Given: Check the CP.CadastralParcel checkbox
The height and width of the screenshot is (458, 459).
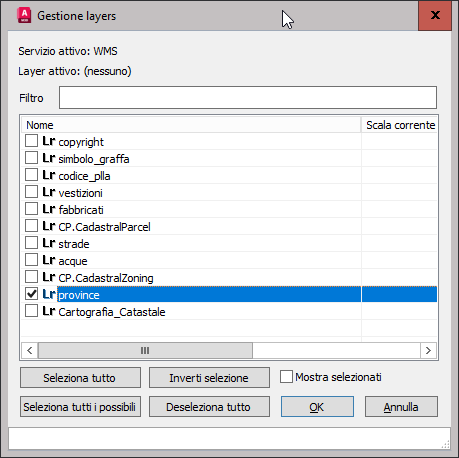Looking at the screenshot, I should point(31,226).
